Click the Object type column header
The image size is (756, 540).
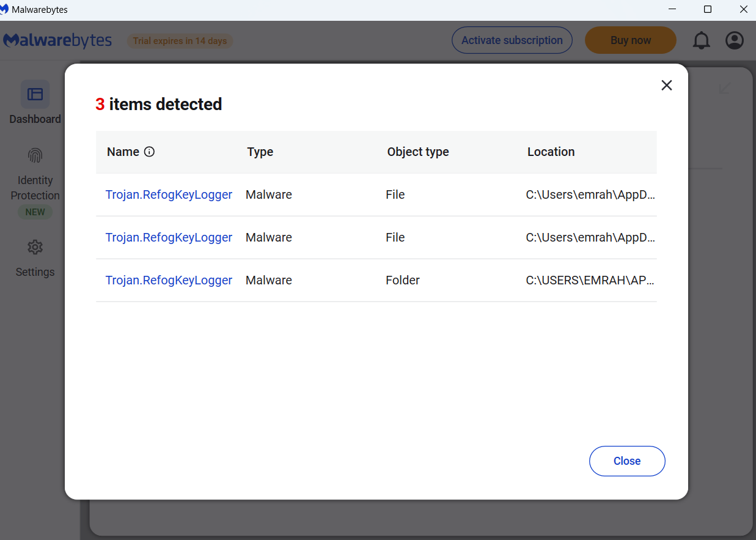coord(418,152)
